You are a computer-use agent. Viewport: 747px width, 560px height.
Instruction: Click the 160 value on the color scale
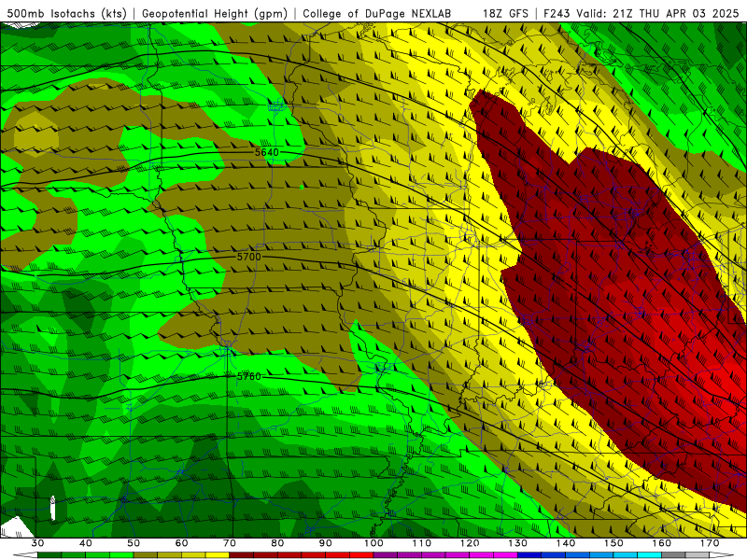tap(661, 543)
